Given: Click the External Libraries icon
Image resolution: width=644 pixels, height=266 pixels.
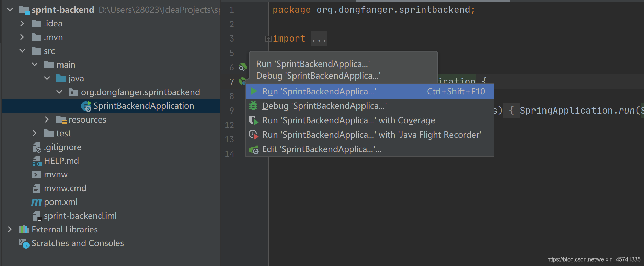Looking at the screenshot, I should click(x=24, y=229).
